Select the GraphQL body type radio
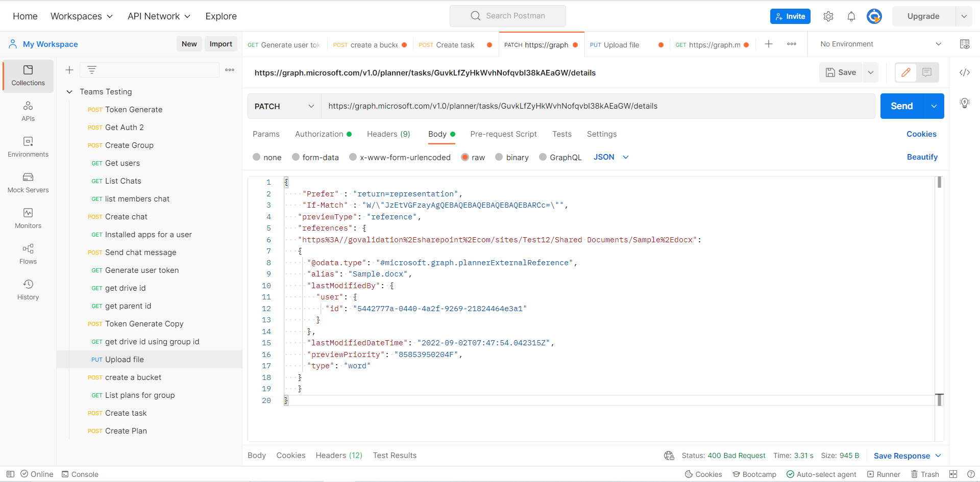980x482 pixels. pos(543,157)
